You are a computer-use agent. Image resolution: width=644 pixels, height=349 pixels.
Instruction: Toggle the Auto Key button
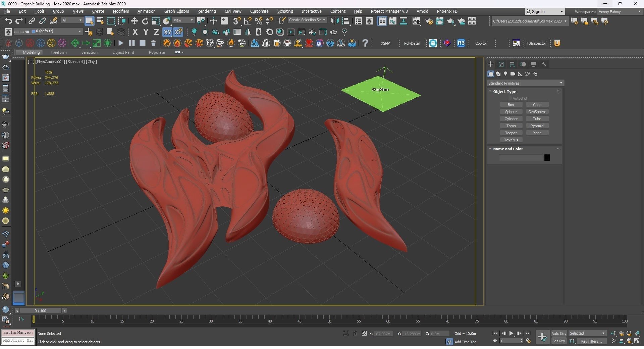click(x=558, y=333)
